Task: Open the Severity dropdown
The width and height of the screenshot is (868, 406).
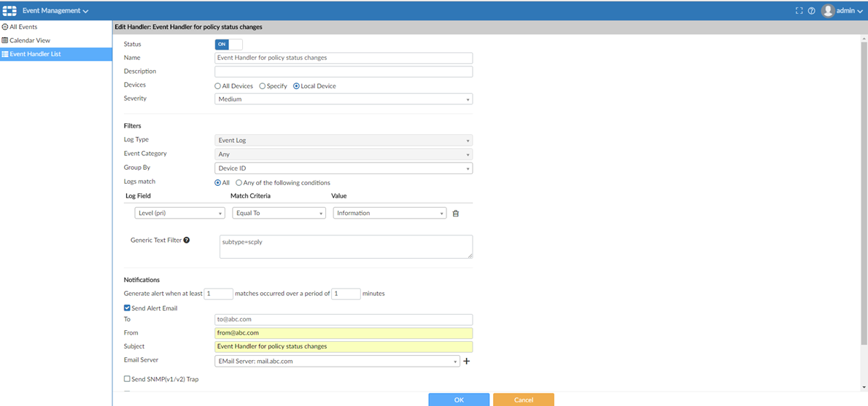Action: coord(344,99)
